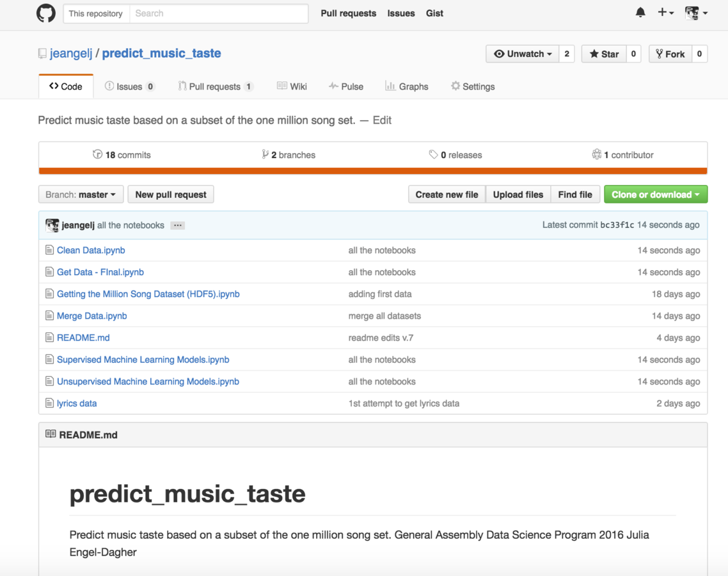Open the Branch: master dropdown
This screenshot has height=576, width=728.
tap(81, 195)
